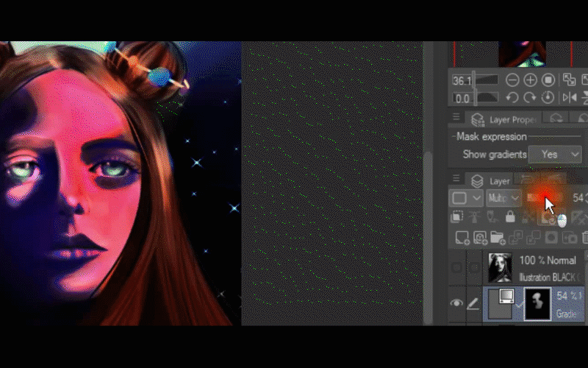Screen dimensions: 588x368
Task: Toggle lock transparent pixels icon
Action: tap(528, 218)
